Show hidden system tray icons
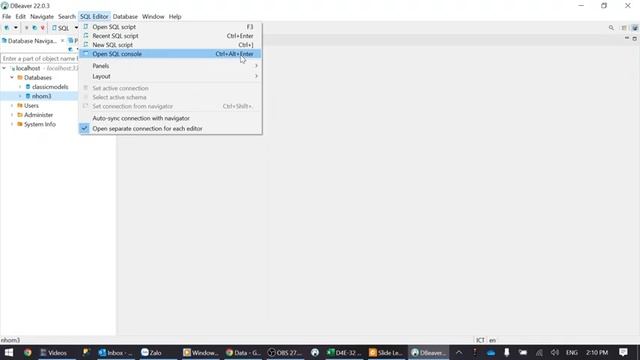The height and width of the screenshot is (360, 640). tap(459, 352)
